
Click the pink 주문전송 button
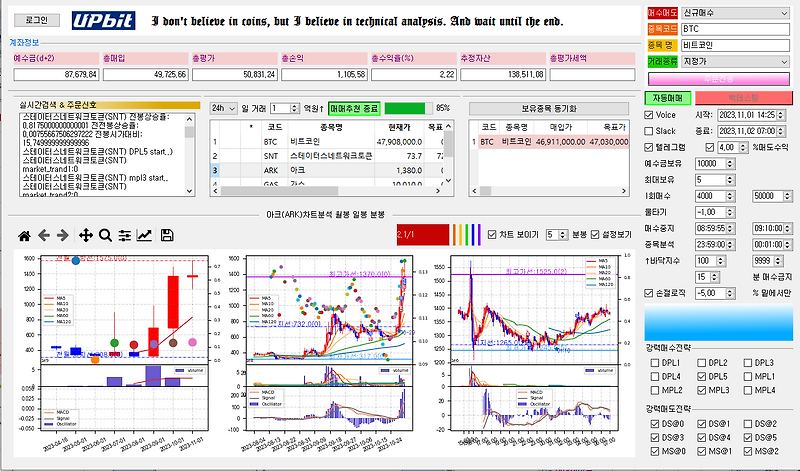719,79
